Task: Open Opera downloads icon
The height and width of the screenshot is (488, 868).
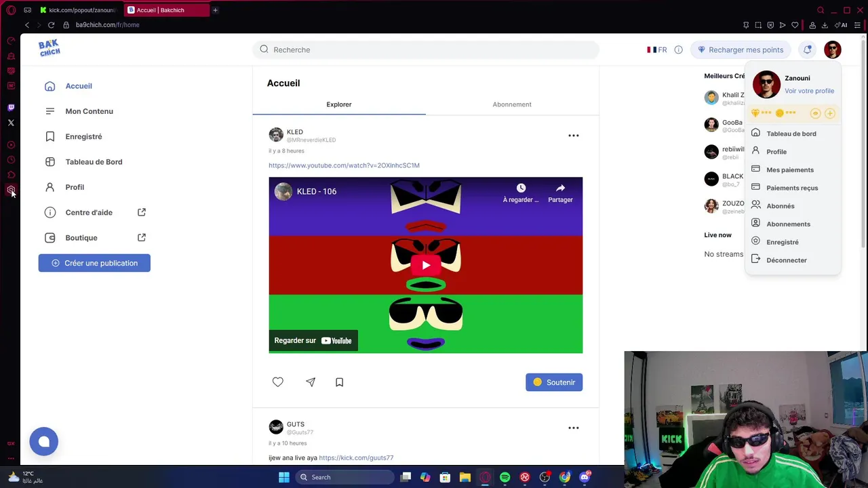Action: pyautogui.click(x=824, y=25)
